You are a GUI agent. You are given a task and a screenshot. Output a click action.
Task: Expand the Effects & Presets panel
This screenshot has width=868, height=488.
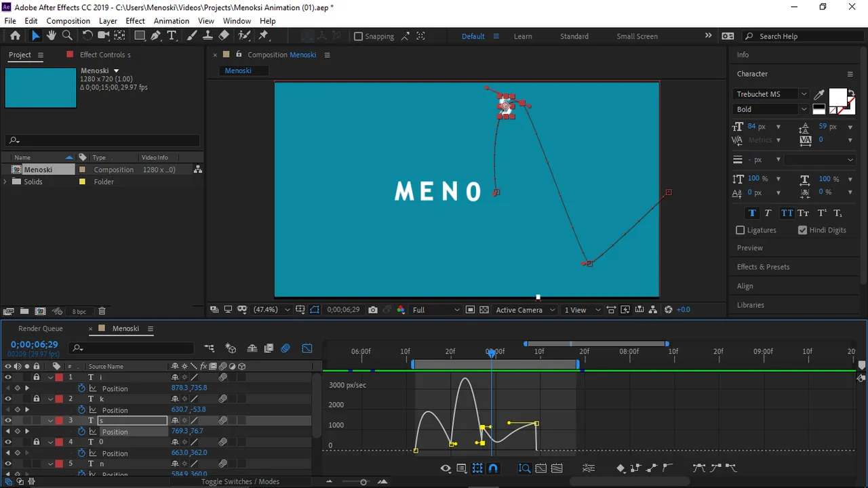763,267
